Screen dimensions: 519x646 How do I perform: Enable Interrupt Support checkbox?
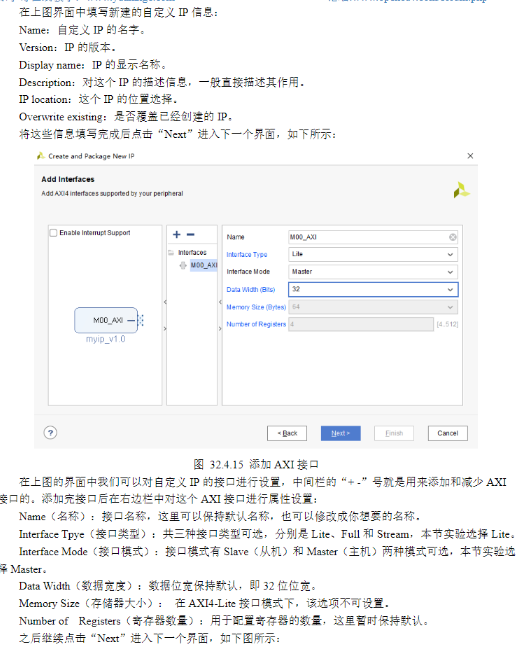coord(53,233)
